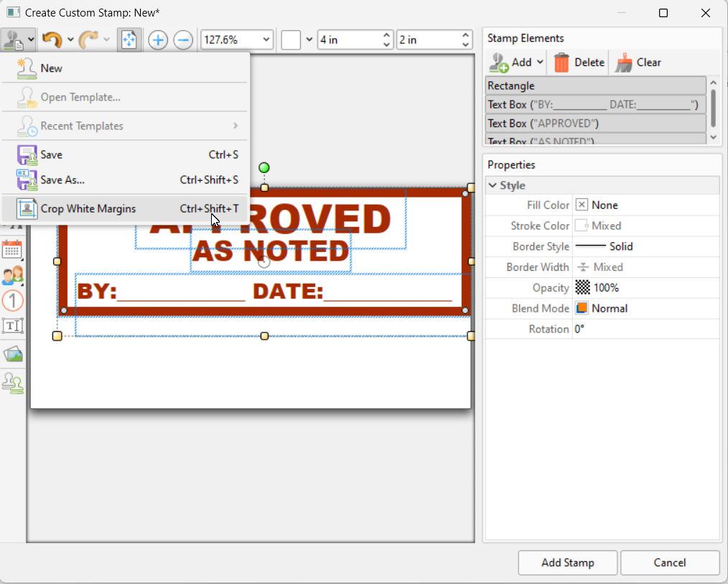Click the Add Stamp button

coord(567,562)
